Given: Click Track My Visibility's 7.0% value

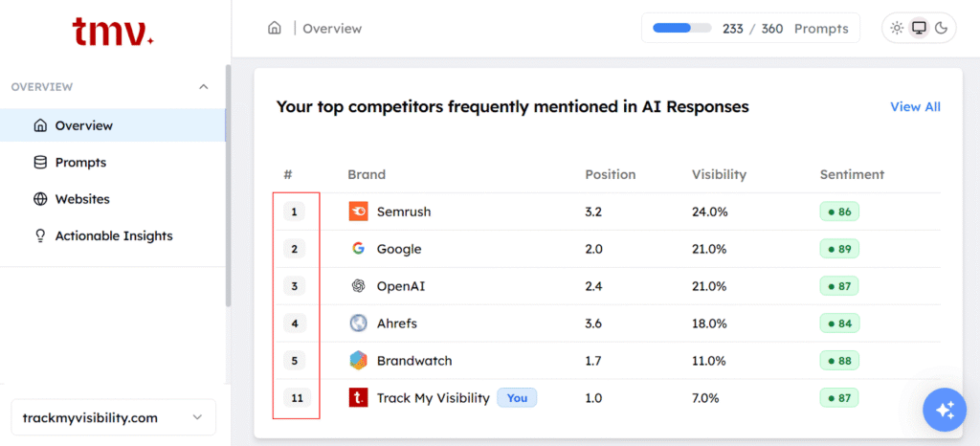Looking at the screenshot, I should coord(705,398).
